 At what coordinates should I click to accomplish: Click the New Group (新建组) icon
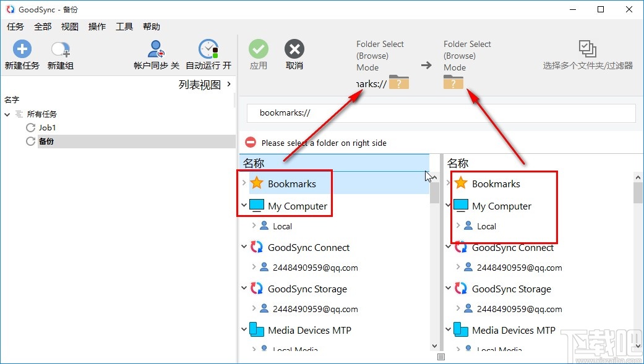61,49
